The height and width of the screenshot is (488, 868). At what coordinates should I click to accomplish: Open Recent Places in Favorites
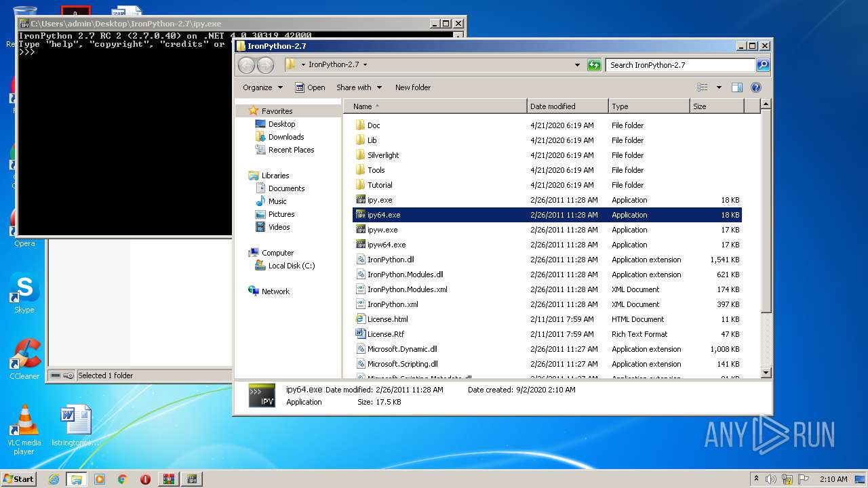coord(291,150)
